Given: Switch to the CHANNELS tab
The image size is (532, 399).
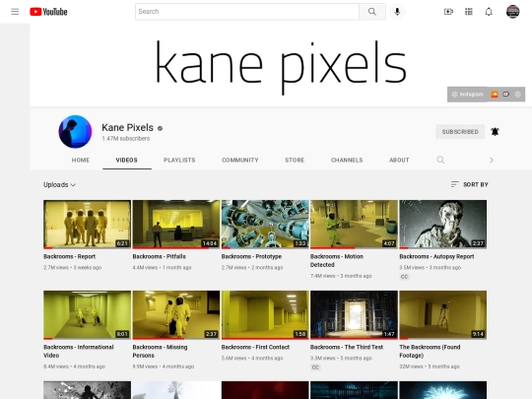Looking at the screenshot, I should coord(347,160).
